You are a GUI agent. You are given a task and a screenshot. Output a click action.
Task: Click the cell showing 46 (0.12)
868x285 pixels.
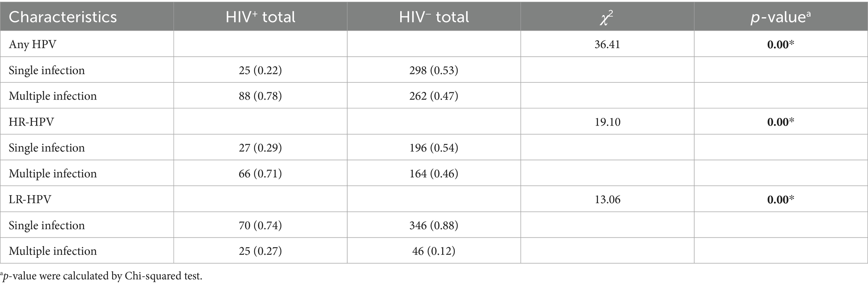[x=434, y=251]
